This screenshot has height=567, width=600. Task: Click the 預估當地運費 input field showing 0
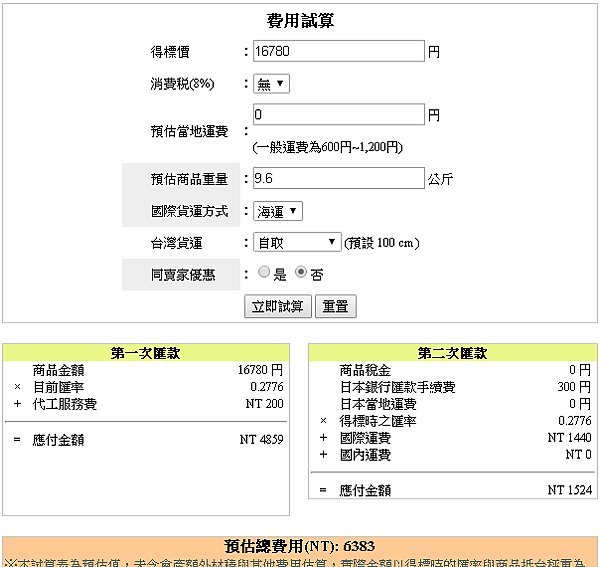click(339, 114)
